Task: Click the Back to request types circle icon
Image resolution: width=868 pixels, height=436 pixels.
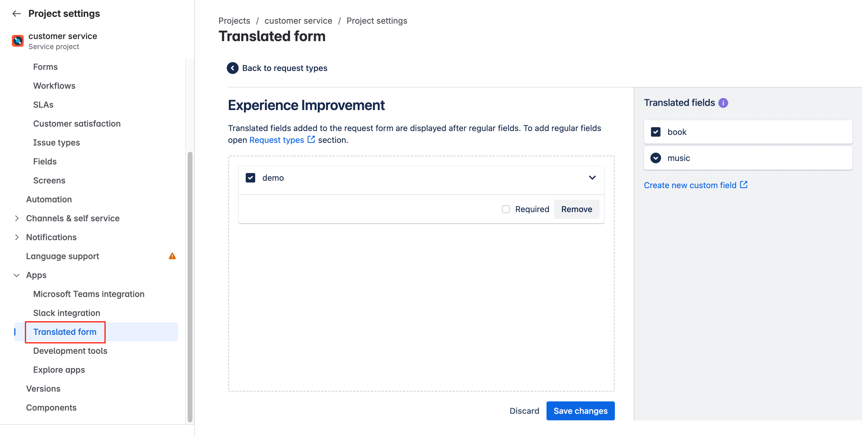Action: click(x=232, y=68)
